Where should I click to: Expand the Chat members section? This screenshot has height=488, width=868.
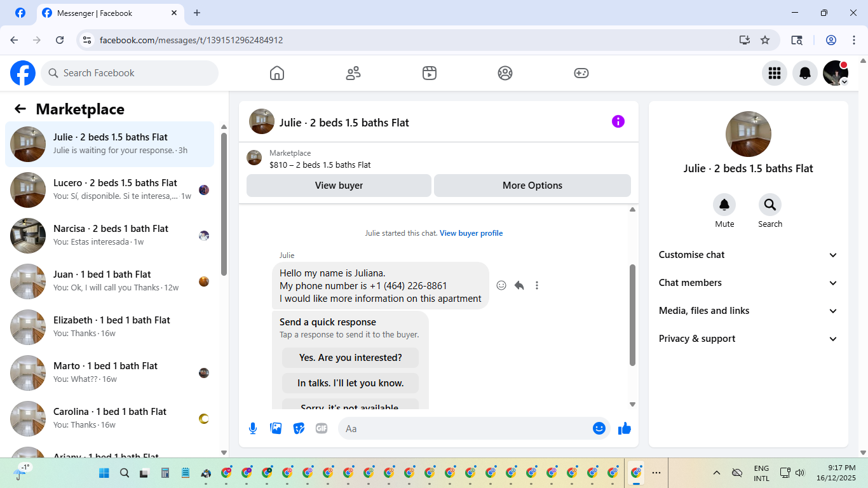(x=749, y=283)
